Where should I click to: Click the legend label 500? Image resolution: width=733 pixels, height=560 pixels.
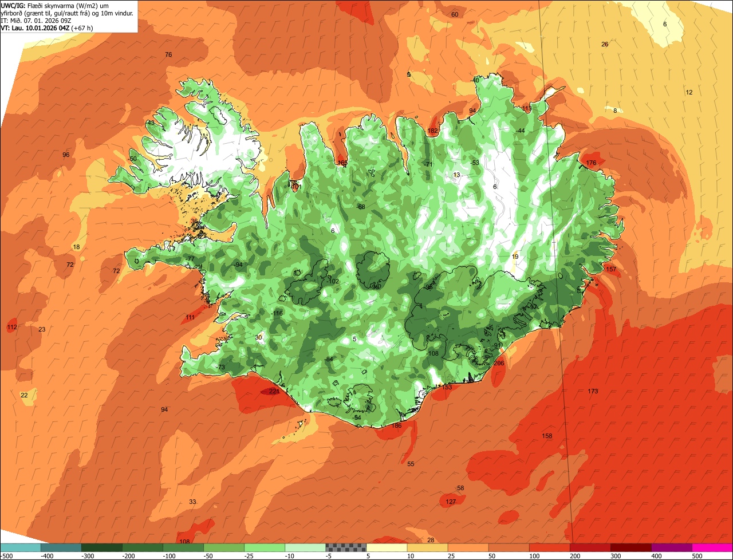coord(697,556)
